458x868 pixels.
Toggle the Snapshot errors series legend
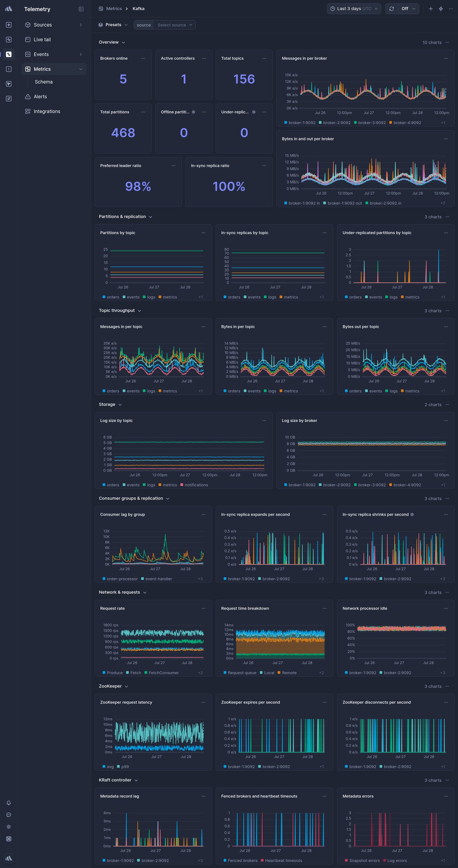pyautogui.click(x=362, y=861)
